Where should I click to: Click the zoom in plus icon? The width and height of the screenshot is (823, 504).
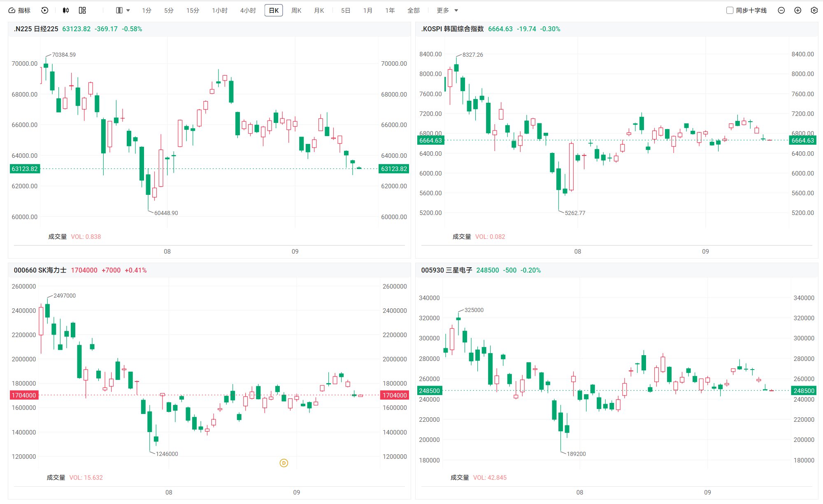(797, 10)
